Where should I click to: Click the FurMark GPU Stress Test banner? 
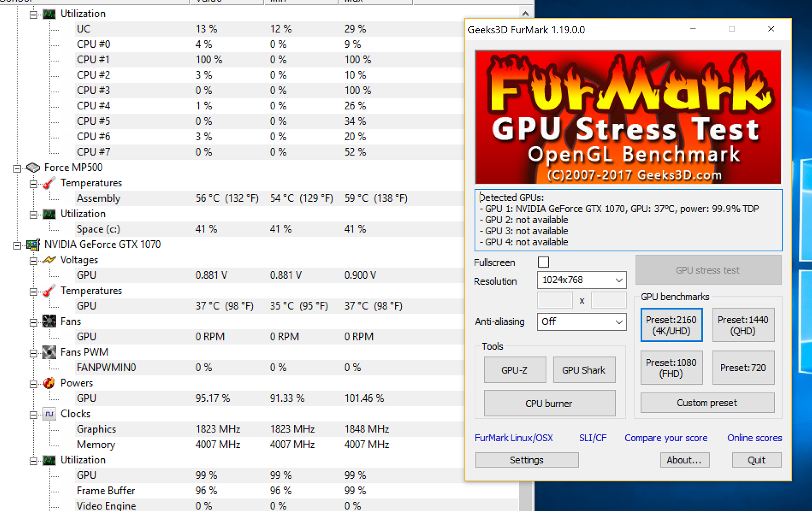tap(628, 117)
